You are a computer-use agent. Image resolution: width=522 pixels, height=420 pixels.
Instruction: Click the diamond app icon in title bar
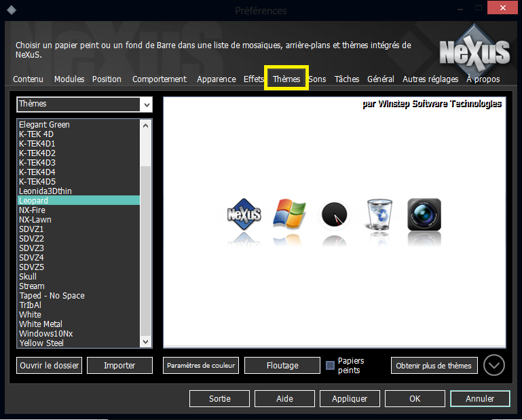click(x=12, y=10)
